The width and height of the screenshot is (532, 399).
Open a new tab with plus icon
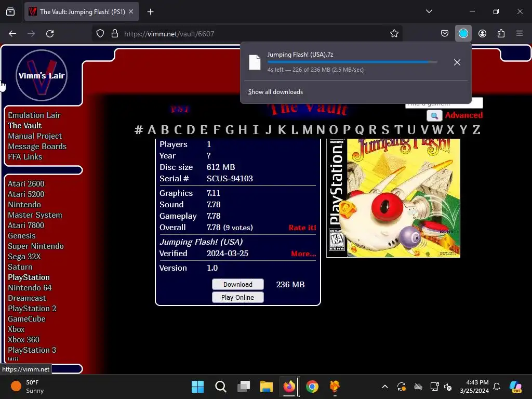click(150, 12)
